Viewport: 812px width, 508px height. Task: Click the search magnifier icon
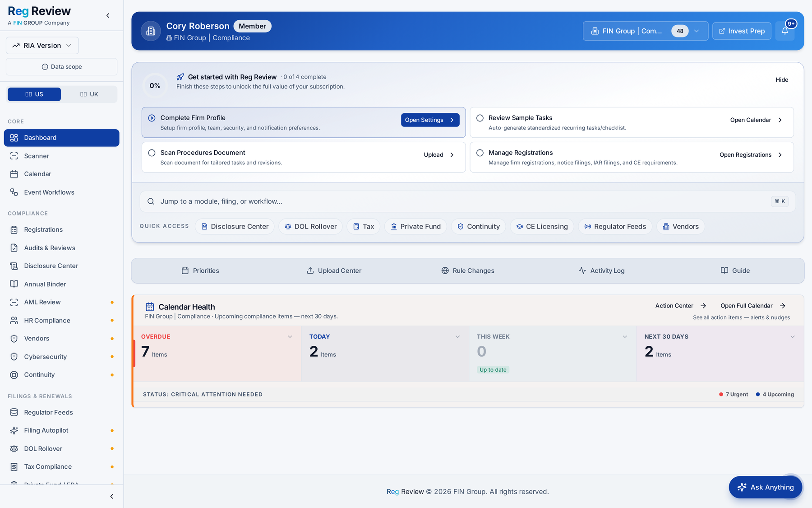pos(151,201)
